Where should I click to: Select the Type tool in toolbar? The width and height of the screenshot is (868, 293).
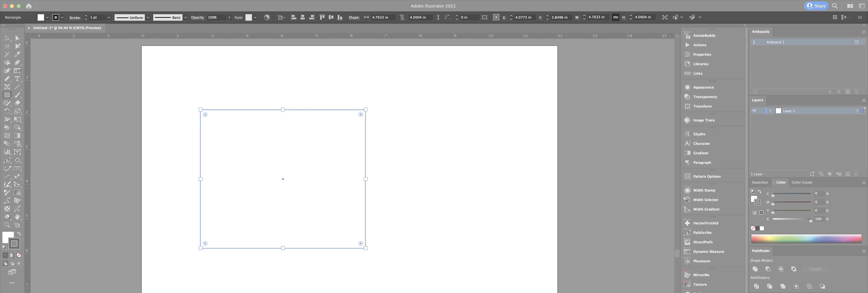click(17, 78)
